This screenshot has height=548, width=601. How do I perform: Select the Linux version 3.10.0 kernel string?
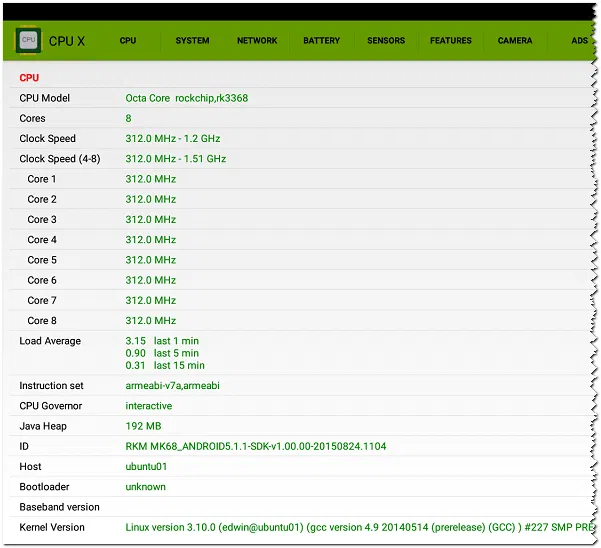[x=360, y=528]
